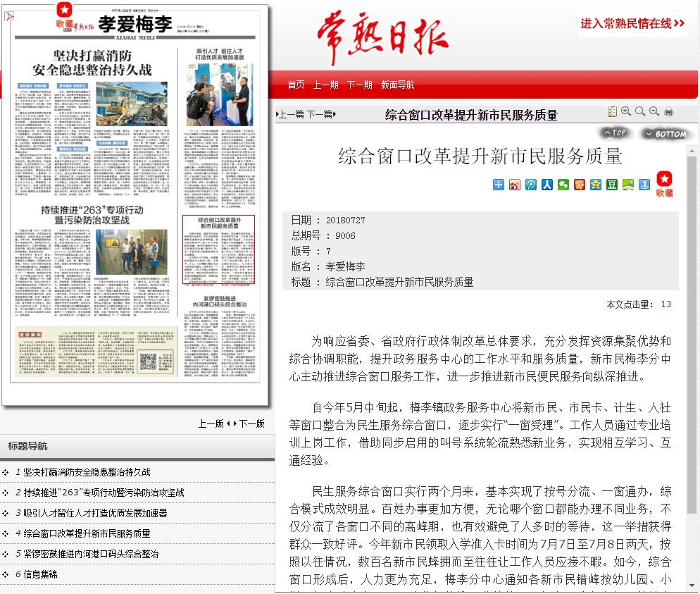Screen dimensions: 700x594
Task: Share article to Sina Weibo
Action: point(514,185)
